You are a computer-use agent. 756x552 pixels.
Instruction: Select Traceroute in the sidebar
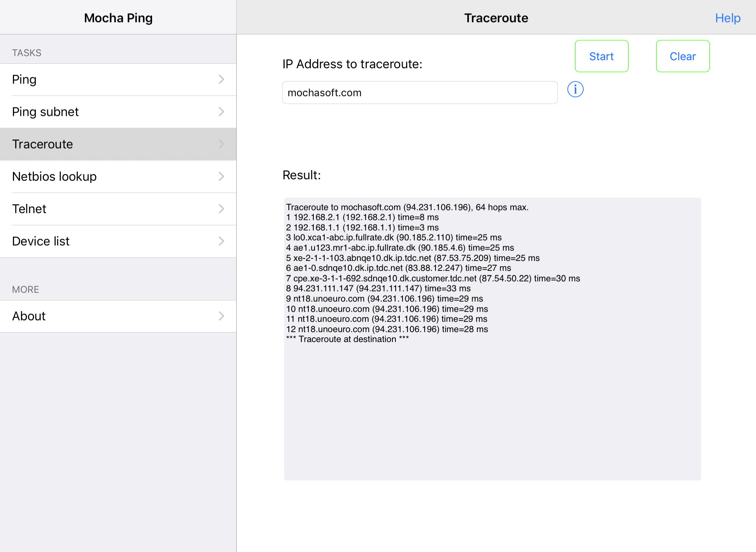coord(118,144)
